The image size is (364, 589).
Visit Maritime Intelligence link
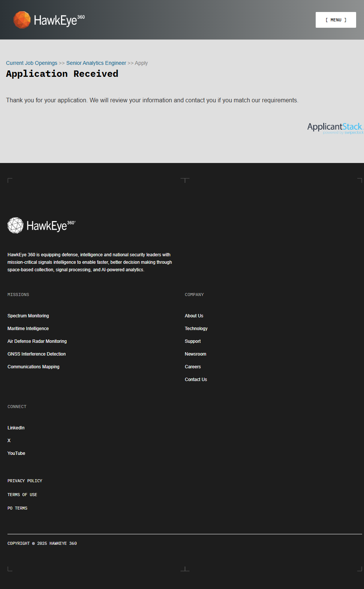28,329
